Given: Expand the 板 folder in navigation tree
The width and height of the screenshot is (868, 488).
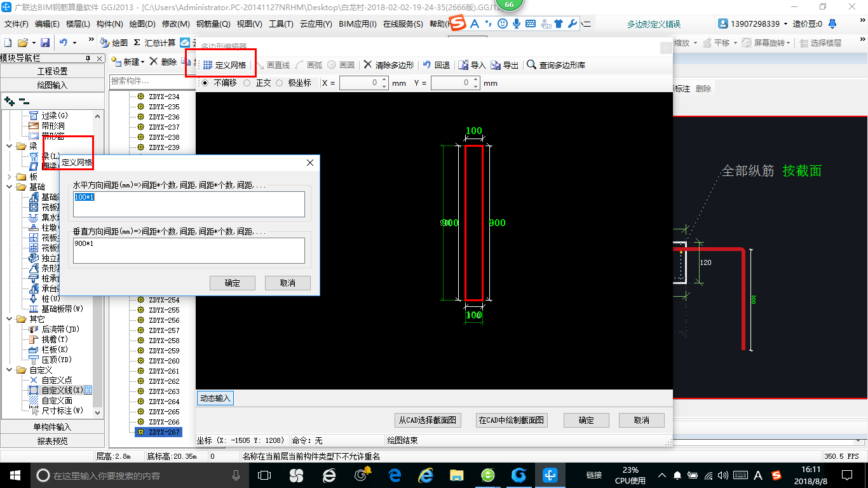Looking at the screenshot, I should tap(9, 177).
